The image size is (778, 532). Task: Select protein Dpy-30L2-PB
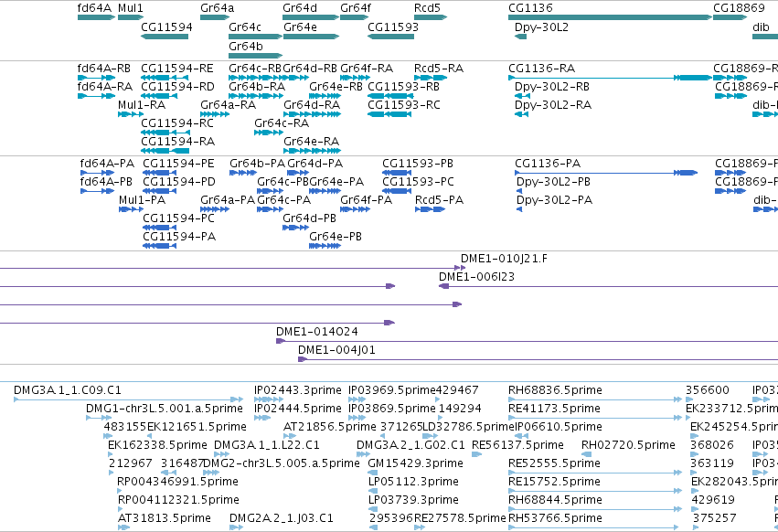[519, 192]
